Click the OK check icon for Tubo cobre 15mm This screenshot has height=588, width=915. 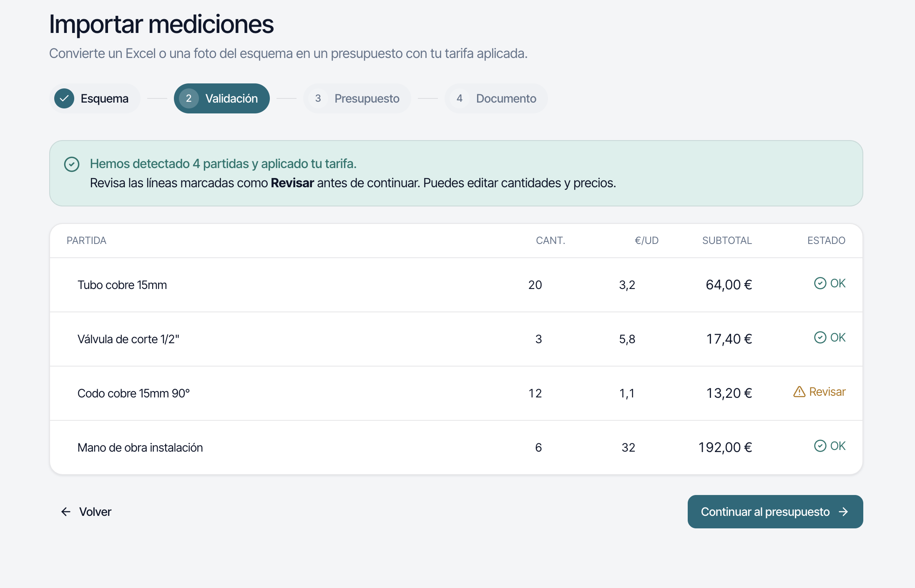pos(820,284)
